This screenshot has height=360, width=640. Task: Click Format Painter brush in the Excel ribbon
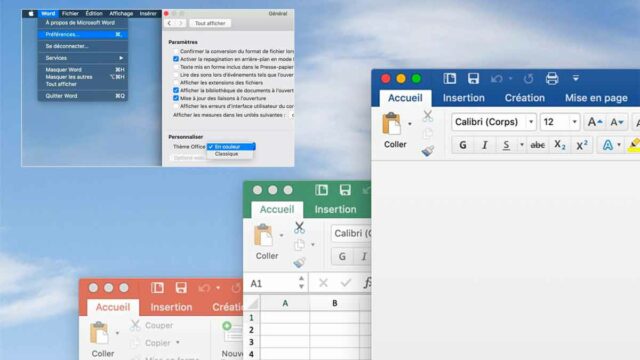299,262
